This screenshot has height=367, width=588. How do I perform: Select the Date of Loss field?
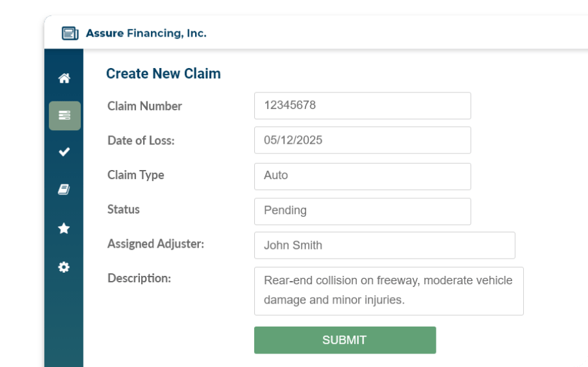[363, 141]
